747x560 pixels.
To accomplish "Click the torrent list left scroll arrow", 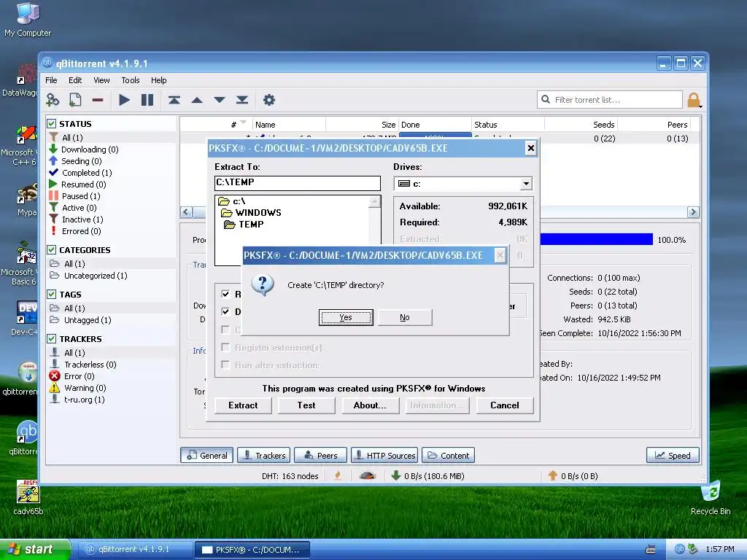I will [x=186, y=212].
